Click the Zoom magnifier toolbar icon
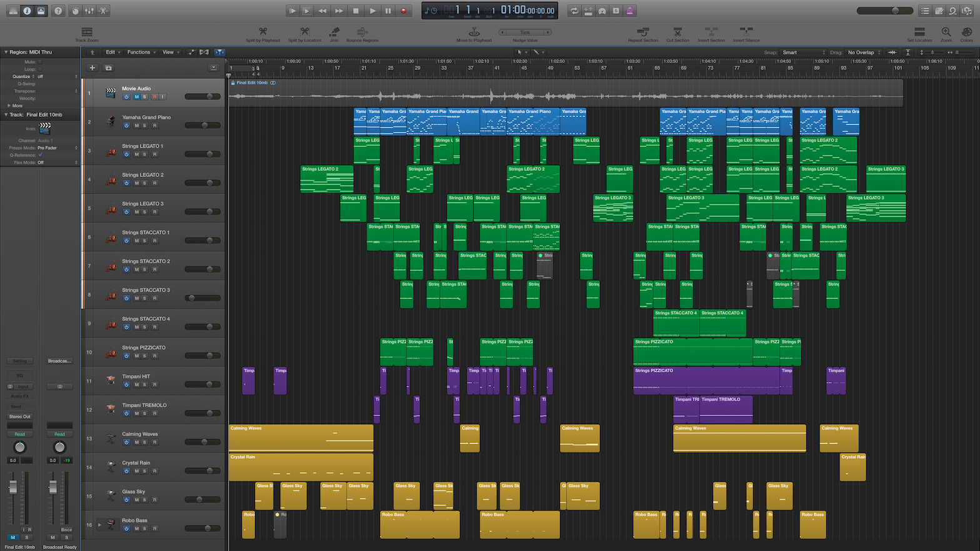The height and width of the screenshot is (551, 980). click(946, 31)
